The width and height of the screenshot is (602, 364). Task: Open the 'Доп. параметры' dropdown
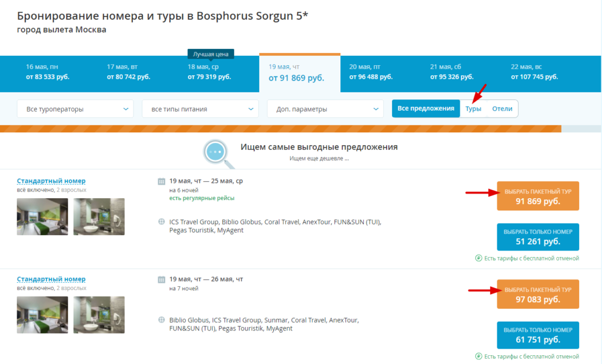(325, 109)
